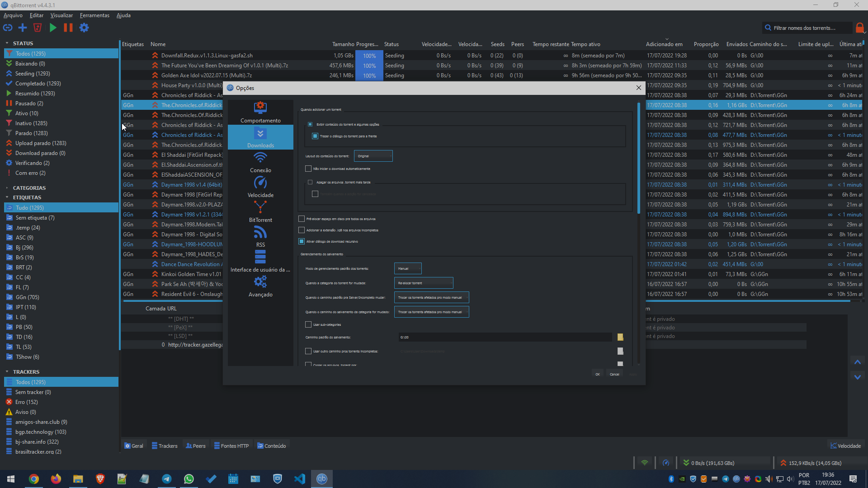This screenshot has height=488, width=868.
Task: Open the Comportamento settings section
Action: tap(260, 113)
